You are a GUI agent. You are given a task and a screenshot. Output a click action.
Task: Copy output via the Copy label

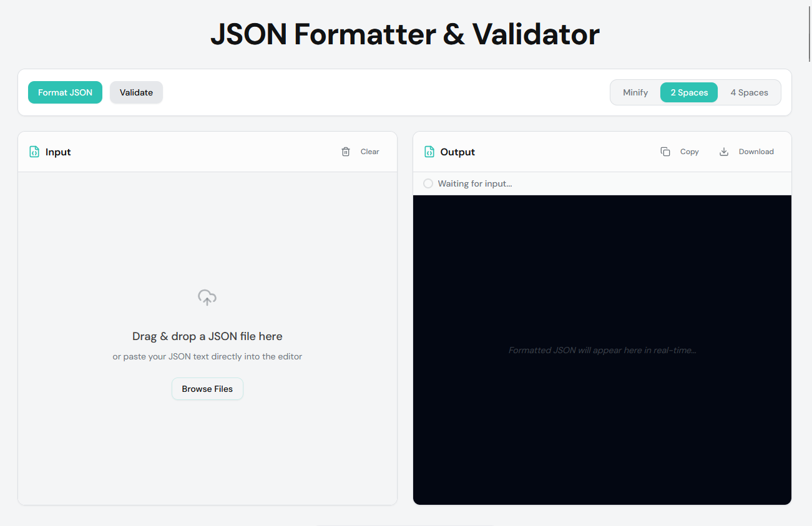click(689, 152)
